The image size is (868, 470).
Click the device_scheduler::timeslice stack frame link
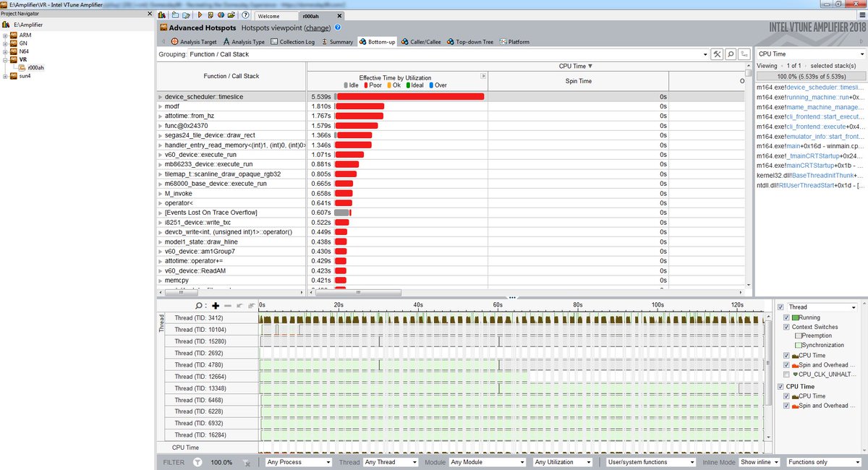coord(825,87)
